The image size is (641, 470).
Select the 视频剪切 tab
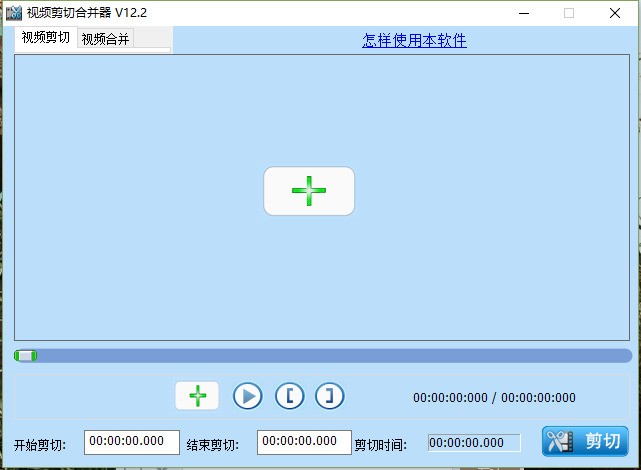coord(46,38)
